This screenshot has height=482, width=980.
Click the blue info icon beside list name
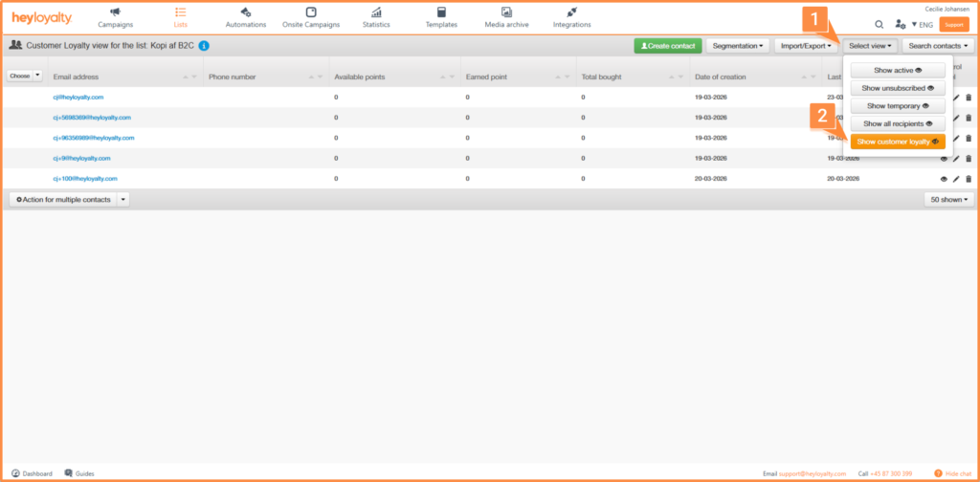pyautogui.click(x=204, y=46)
